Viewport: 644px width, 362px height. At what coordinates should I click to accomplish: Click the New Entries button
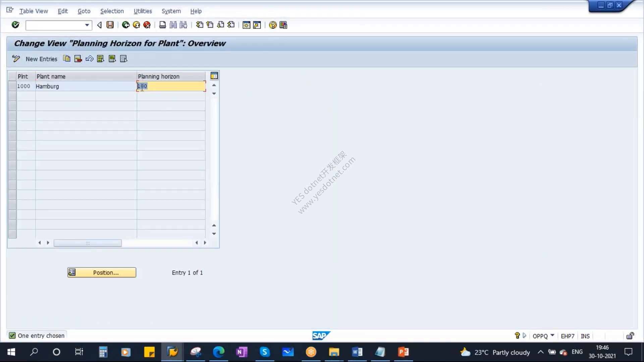point(42,59)
